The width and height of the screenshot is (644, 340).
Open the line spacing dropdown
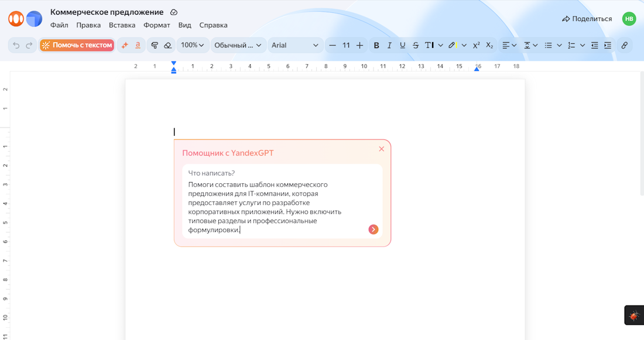click(x=530, y=45)
